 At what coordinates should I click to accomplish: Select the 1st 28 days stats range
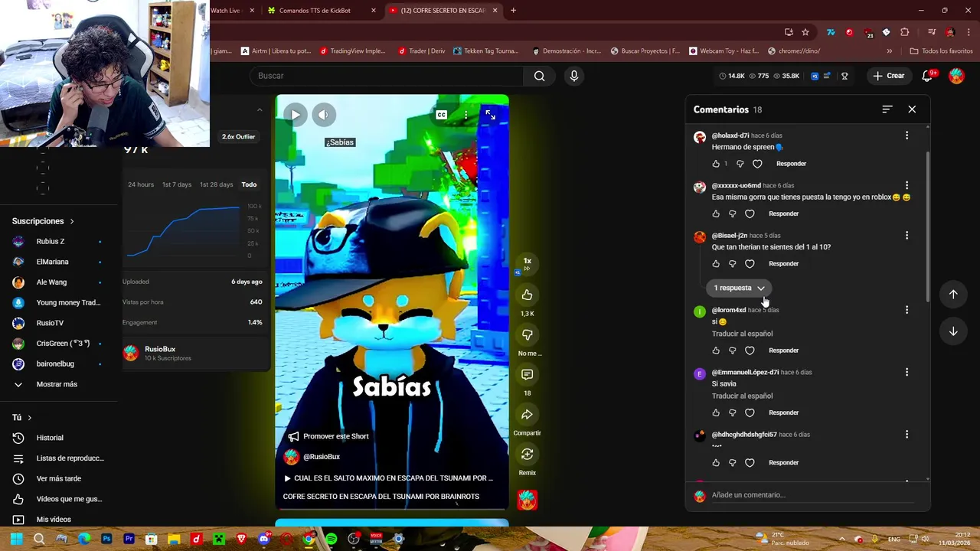coord(216,184)
